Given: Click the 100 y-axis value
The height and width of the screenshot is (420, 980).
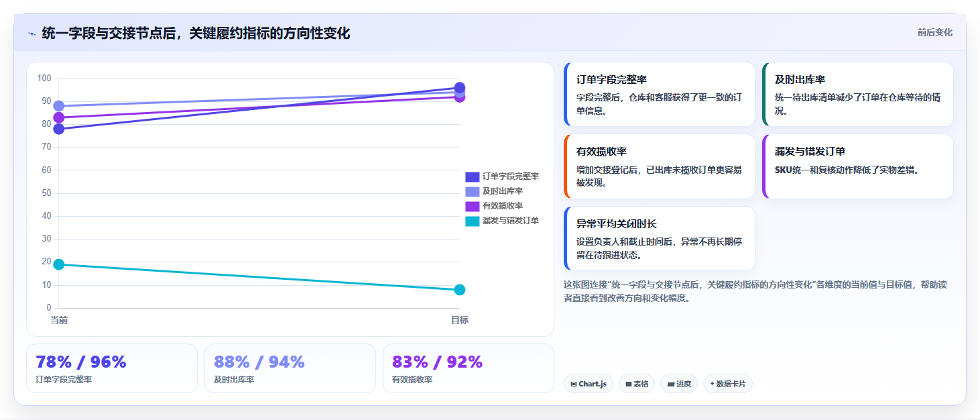Looking at the screenshot, I should [x=44, y=78].
